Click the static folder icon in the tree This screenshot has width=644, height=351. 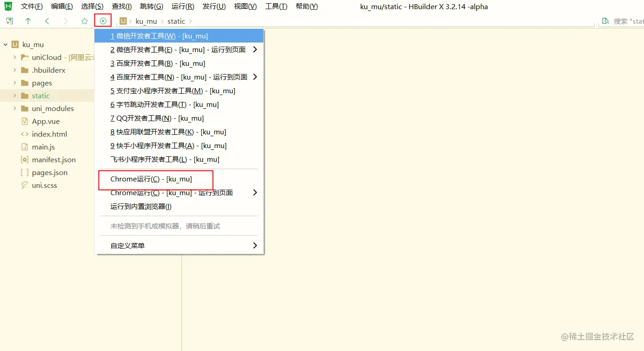tap(25, 96)
